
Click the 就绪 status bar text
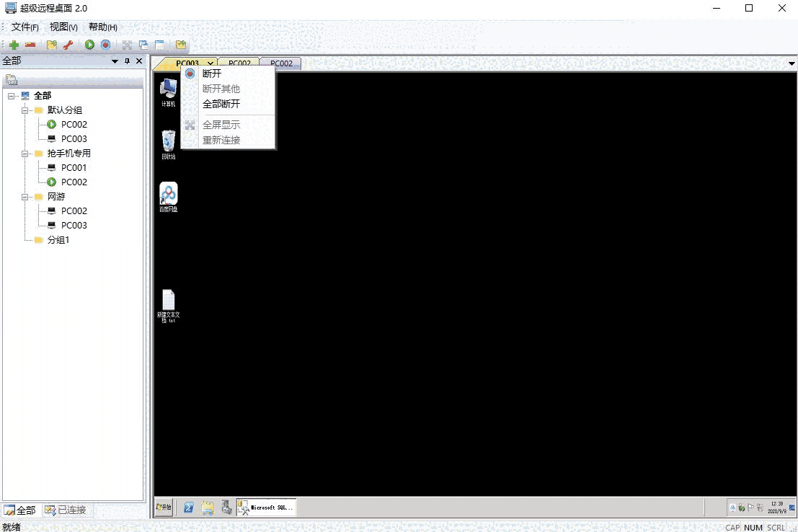12,527
